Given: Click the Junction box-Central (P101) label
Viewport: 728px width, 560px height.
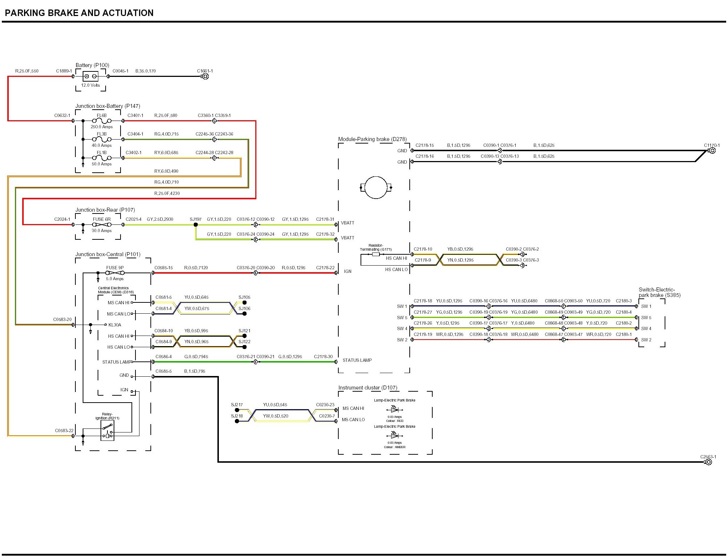Looking at the screenshot, I should point(108,254).
